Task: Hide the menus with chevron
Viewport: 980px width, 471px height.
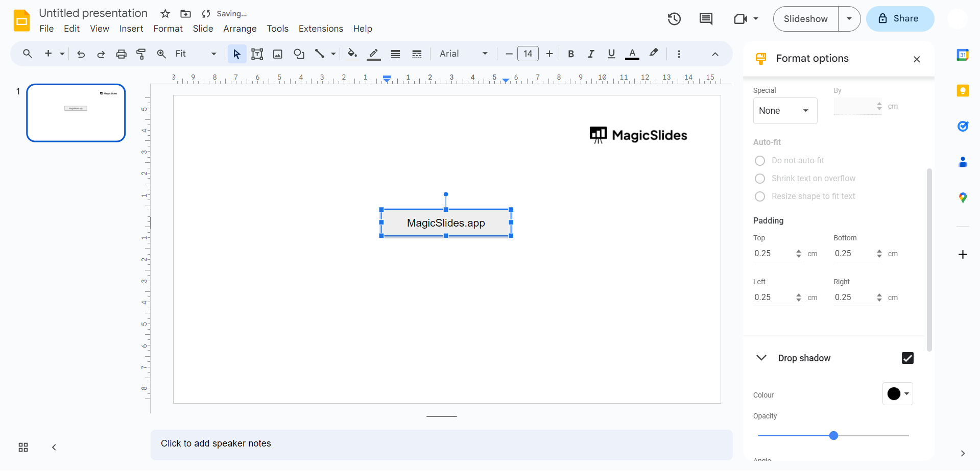Action: 715,54
